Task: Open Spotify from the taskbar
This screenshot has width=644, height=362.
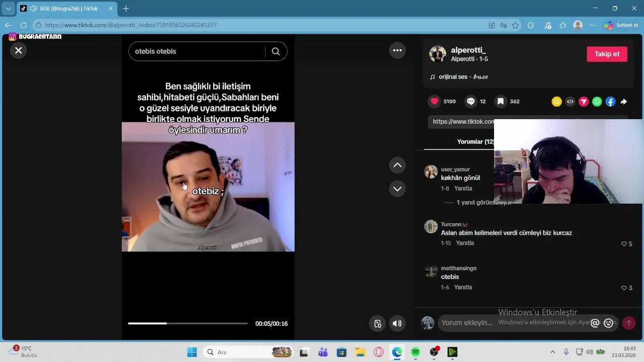Action: 416,352
